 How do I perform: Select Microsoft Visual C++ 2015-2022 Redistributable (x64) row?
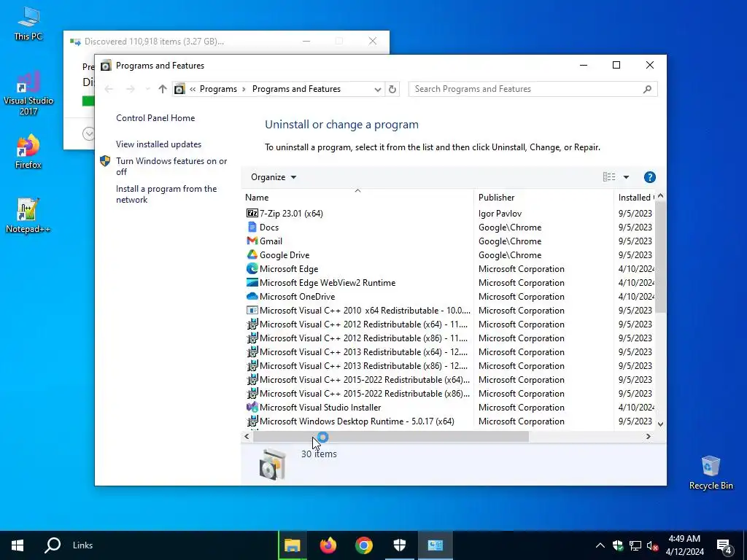(448, 379)
